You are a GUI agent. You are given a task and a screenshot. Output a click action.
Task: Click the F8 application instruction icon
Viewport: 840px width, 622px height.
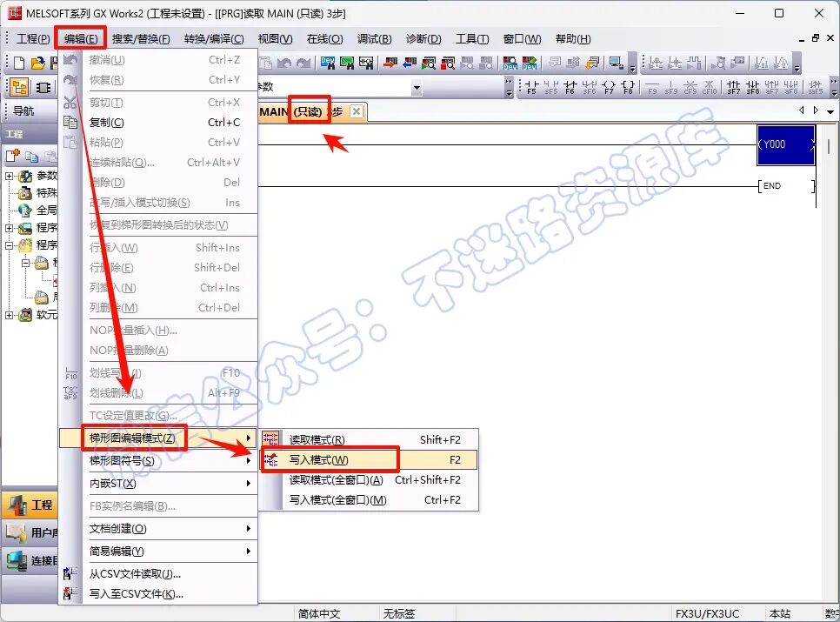[628, 87]
